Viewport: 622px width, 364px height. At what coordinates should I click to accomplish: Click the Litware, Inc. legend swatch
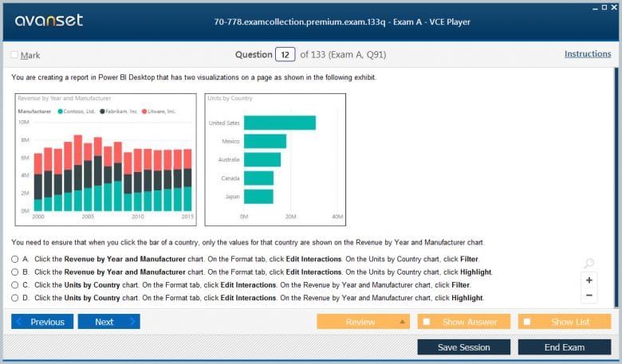pyautogui.click(x=144, y=112)
